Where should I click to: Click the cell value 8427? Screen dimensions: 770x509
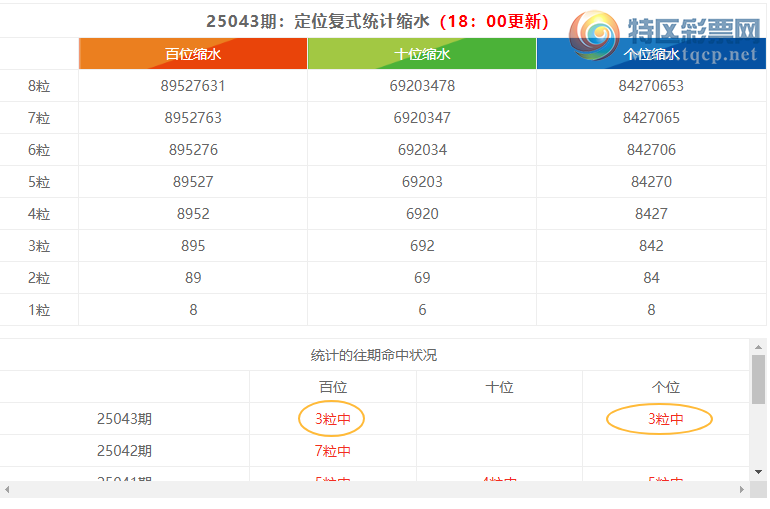tap(651, 214)
